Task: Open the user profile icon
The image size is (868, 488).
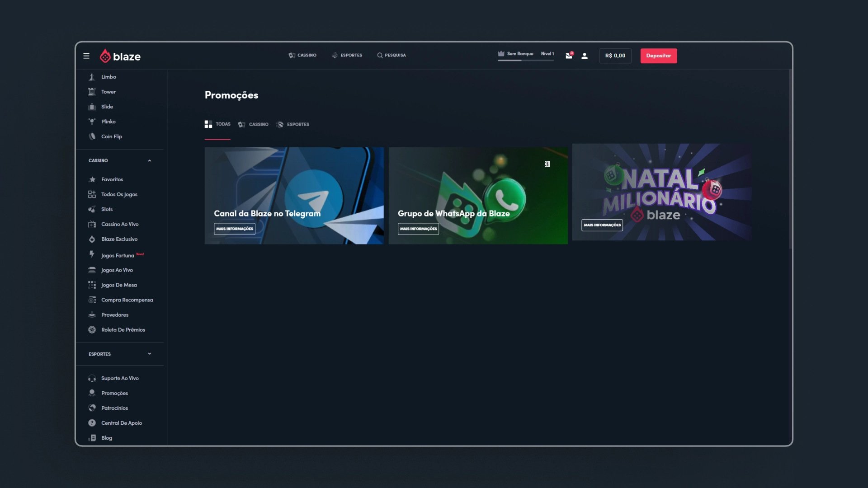Action: 585,56
